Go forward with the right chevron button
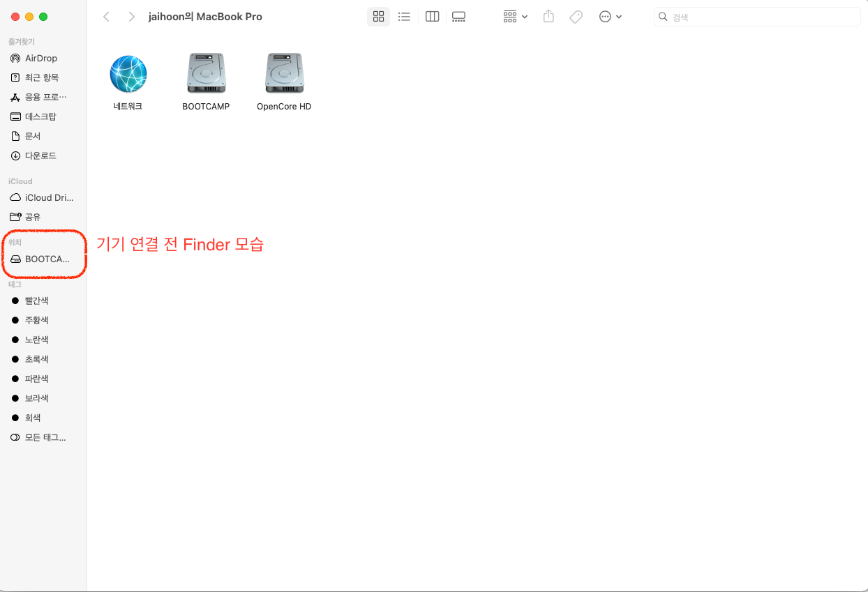Screen dimensions: 868x592 [131, 17]
